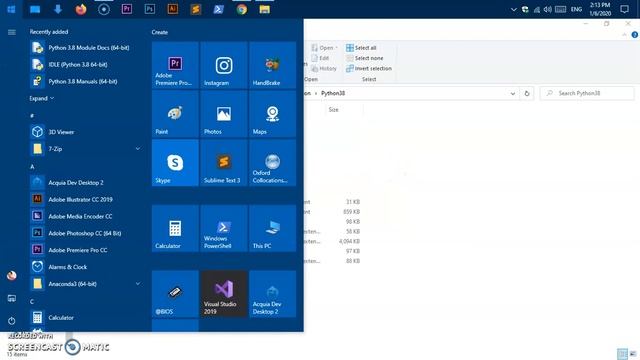
Task: Open Premiere Pro from the taskbar
Action: tap(127, 9)
